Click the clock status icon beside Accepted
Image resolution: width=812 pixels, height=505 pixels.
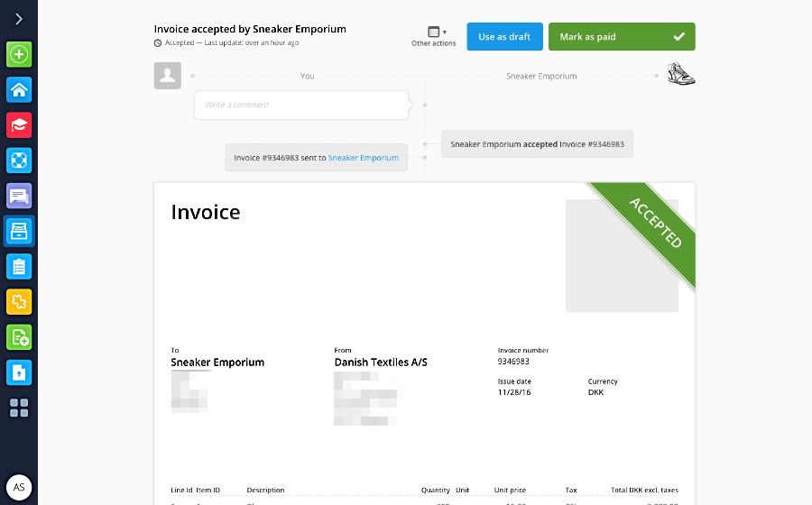158,43
